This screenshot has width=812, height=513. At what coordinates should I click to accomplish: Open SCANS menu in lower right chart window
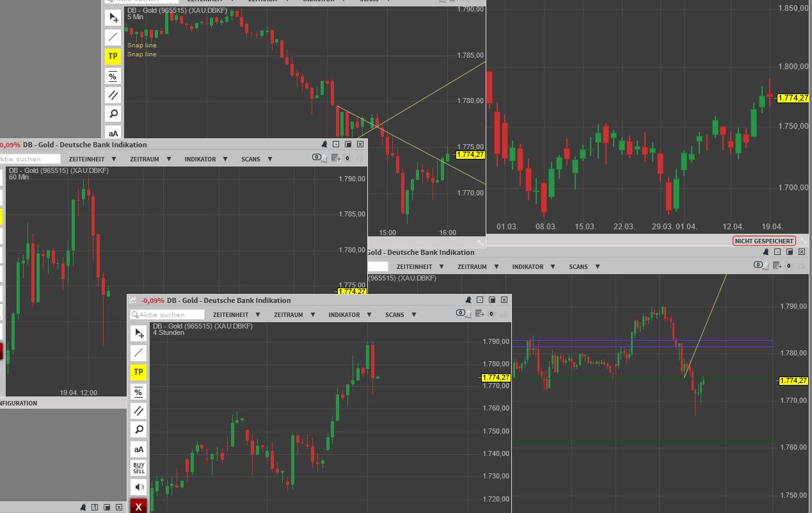(584, 266)
